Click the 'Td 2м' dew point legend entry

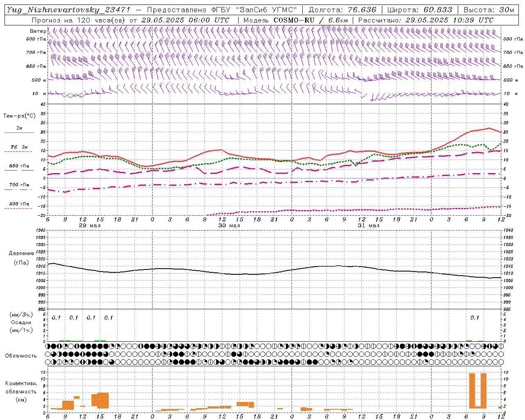tap(19, 148)
